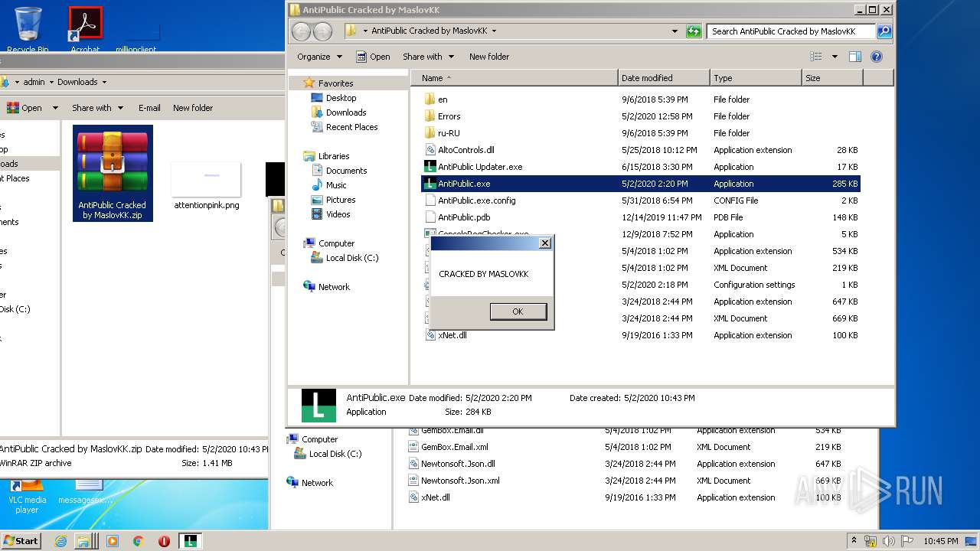The width and height of the screenshot is (980, 551).
Task: Sort files by the Type column header
Action: click(x=756, y=78)
